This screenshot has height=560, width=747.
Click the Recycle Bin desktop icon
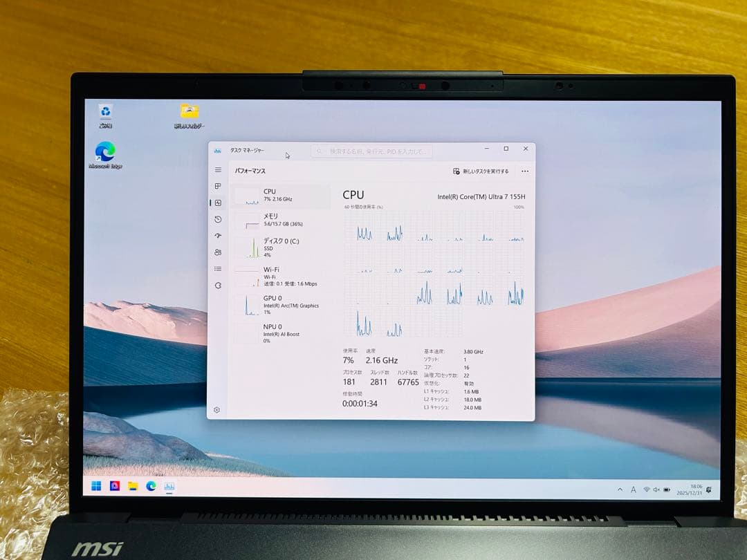coord(105,115)
